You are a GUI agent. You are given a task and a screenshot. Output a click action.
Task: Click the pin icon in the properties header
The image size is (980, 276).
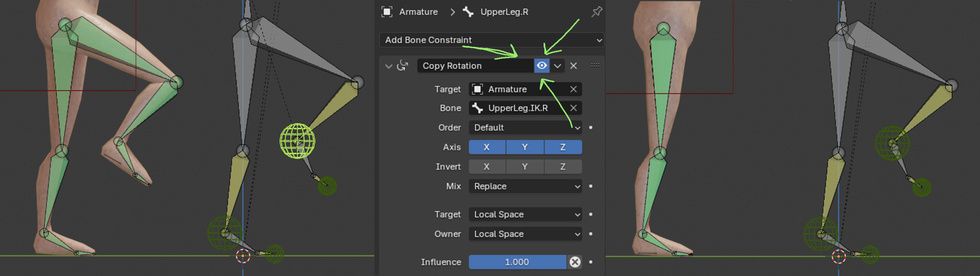tap(596, 12)
